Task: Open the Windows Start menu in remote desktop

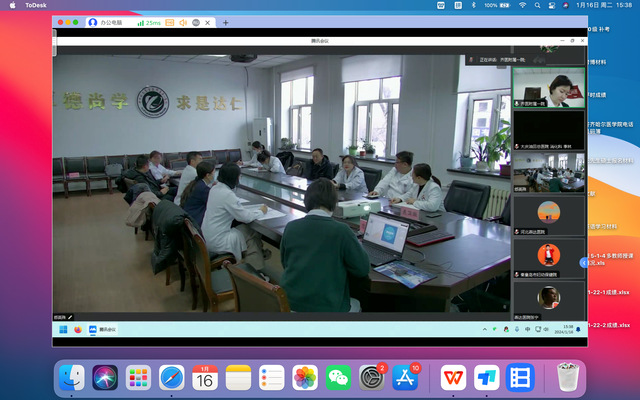Action: click(63, 329)
